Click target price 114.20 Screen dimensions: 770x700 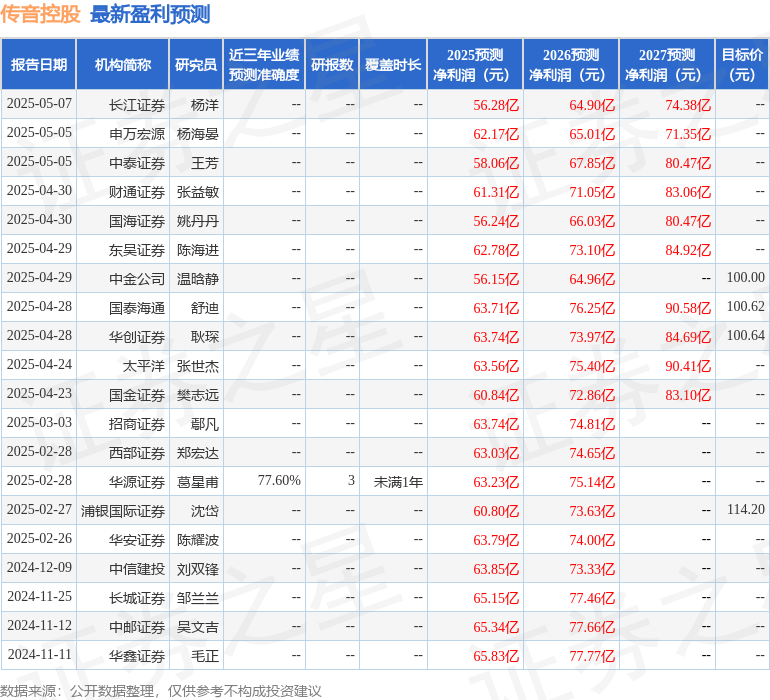click(x=745, y=509)
